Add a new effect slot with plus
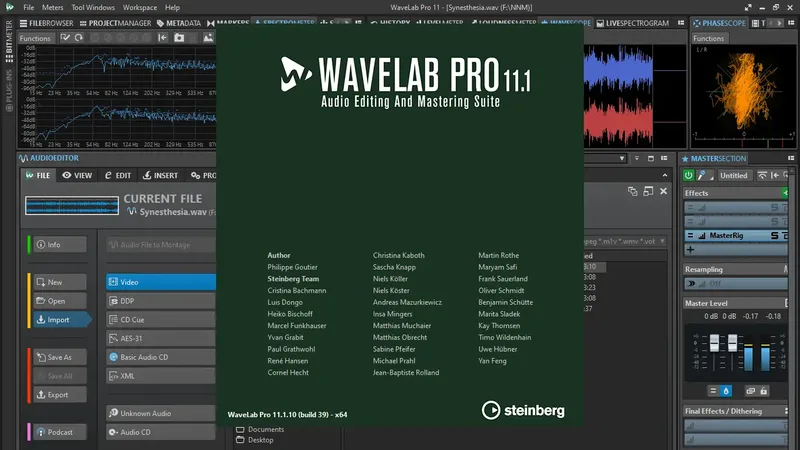Screen dimensions: 800x450 pos(690,250)
